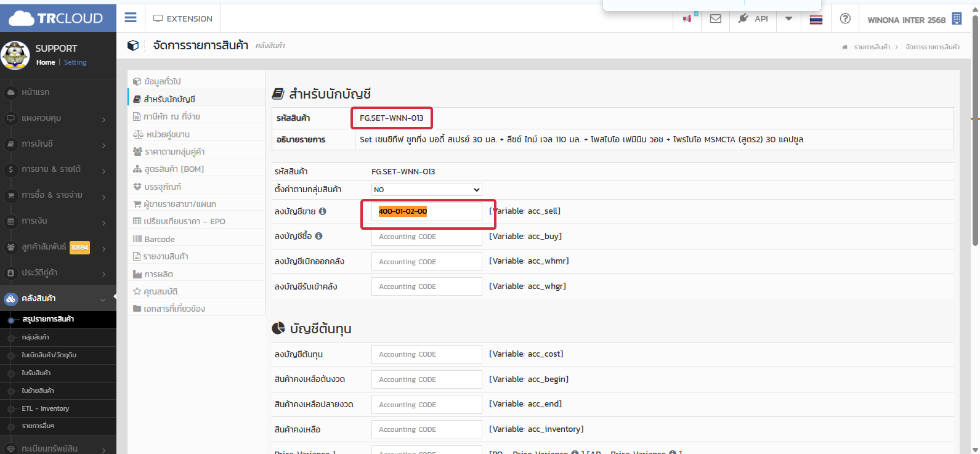Screen dimensions: 980x454
Task: Switch to the Barcode tab
Action: click(x=159, y=239)
